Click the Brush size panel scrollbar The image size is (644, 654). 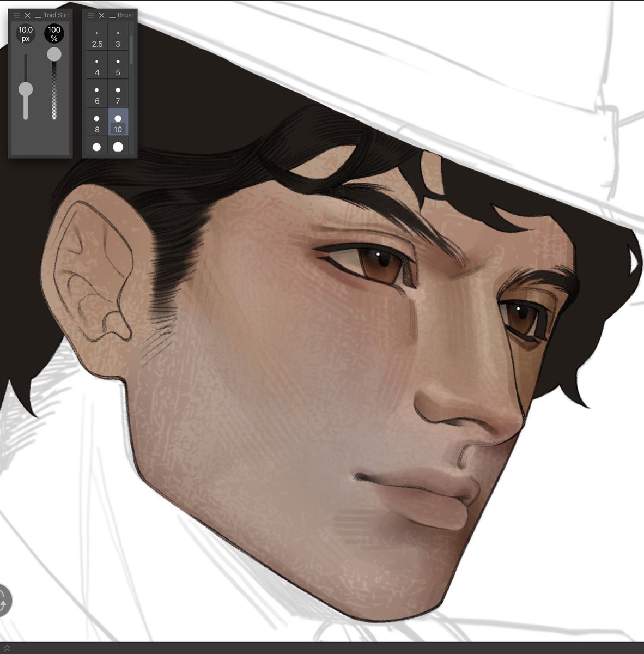coord(131,50)
